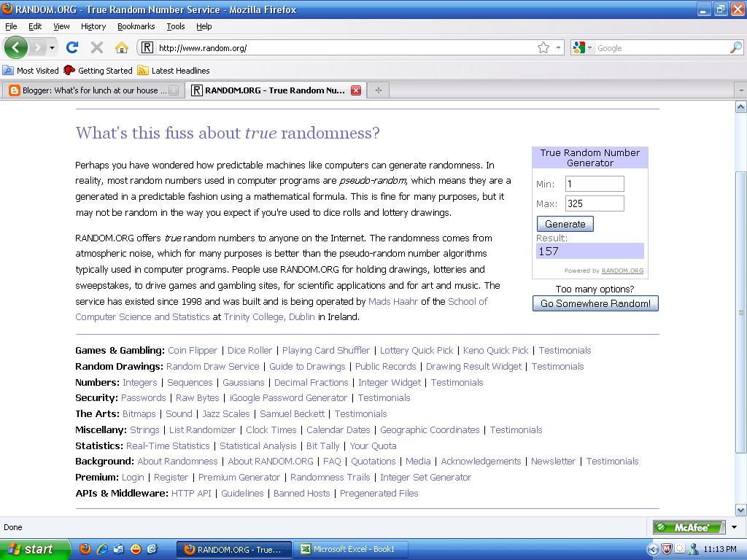
Task: Click the McAfee SiteAdvisor status button
Action: pos(689,527)
